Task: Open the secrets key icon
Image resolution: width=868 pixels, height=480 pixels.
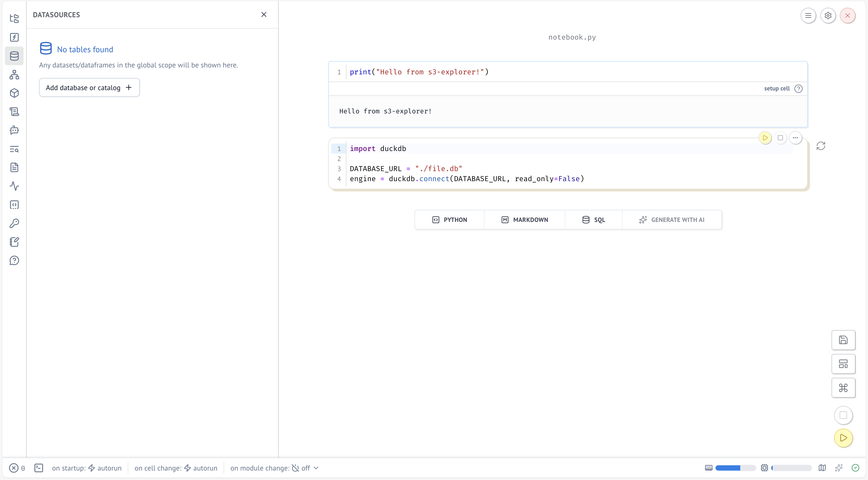Action: (14, 223)
